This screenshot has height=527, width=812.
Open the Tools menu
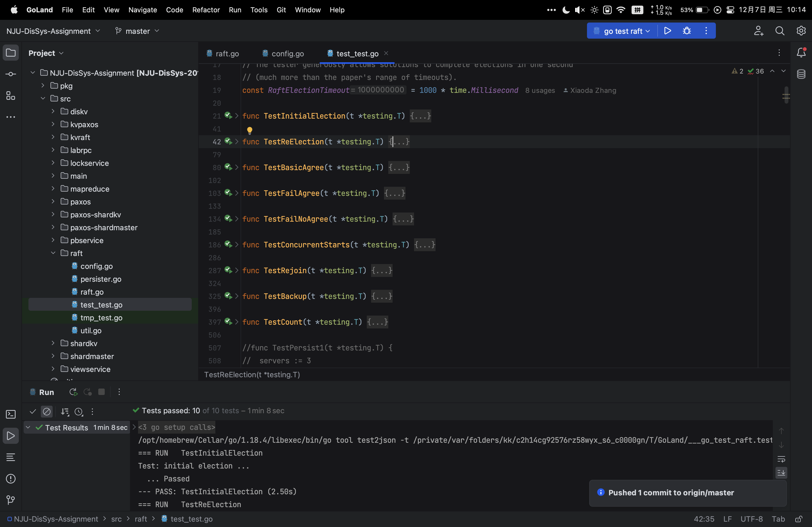(259, 10)
